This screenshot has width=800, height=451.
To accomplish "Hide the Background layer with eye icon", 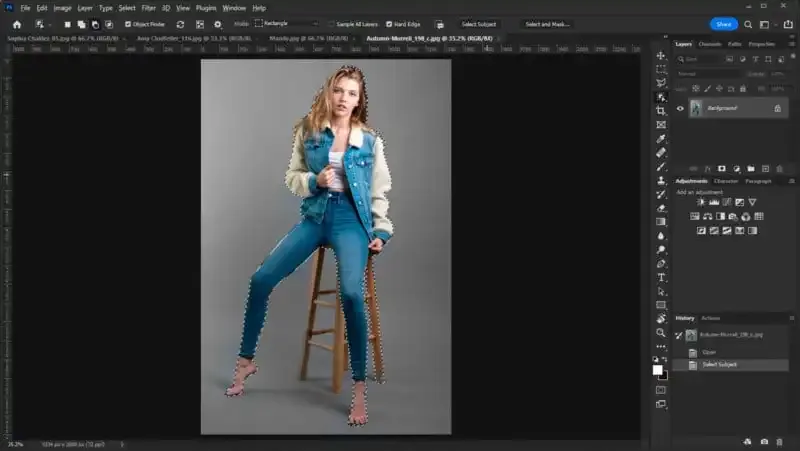I will click(x=680, y=108).
